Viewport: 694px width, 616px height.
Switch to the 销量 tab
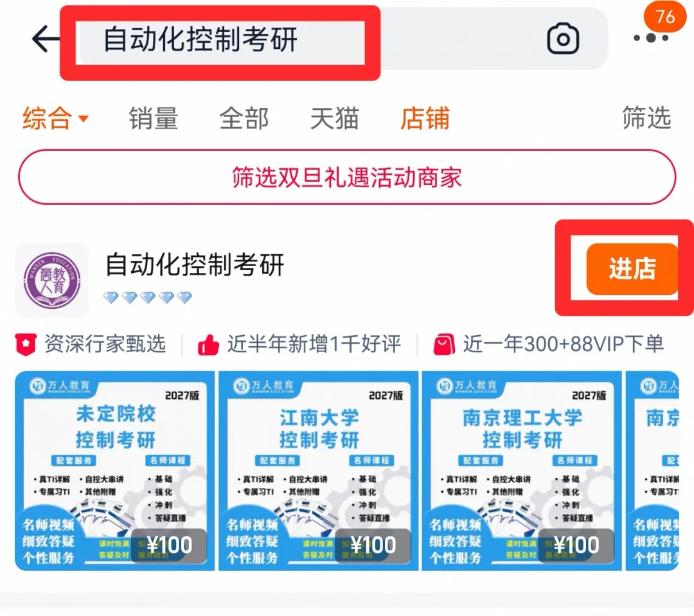[154, 118]
